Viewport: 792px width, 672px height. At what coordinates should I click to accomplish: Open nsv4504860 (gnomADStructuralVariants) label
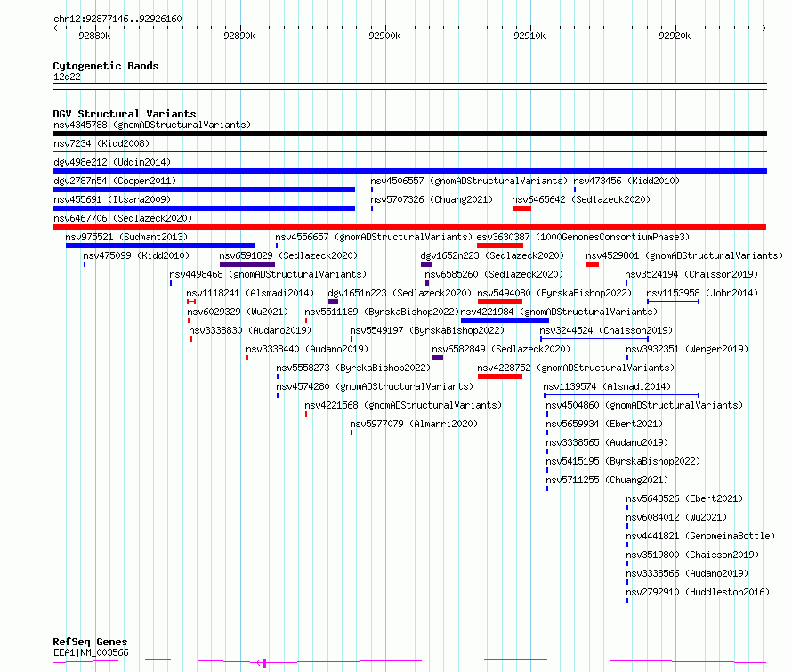pos(644,405)
